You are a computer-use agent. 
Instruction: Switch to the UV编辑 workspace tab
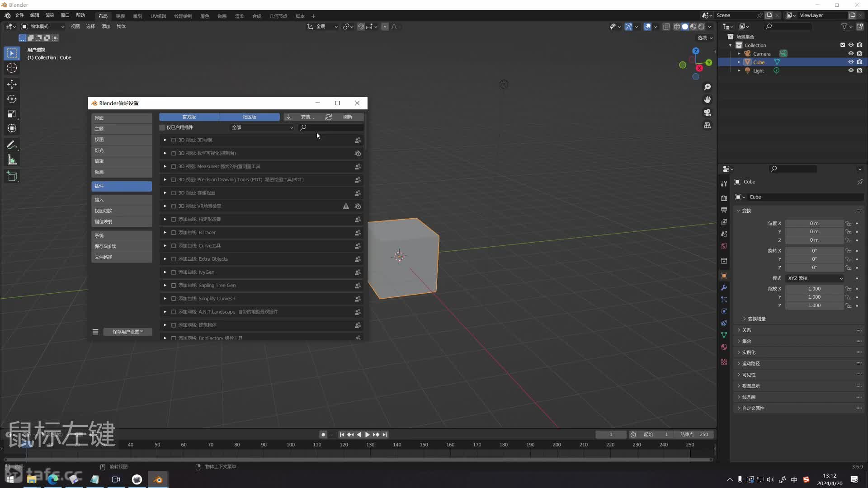[158, 16]
